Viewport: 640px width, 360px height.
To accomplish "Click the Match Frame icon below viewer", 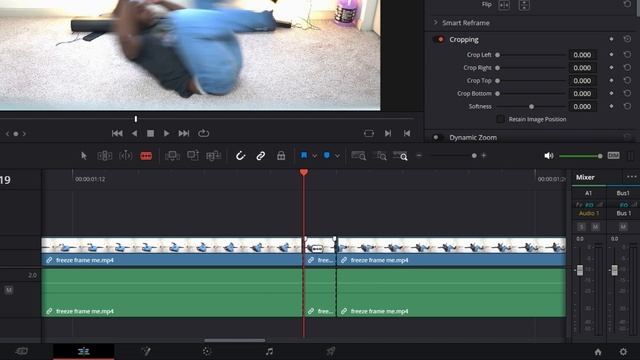I will coord(369,133).
